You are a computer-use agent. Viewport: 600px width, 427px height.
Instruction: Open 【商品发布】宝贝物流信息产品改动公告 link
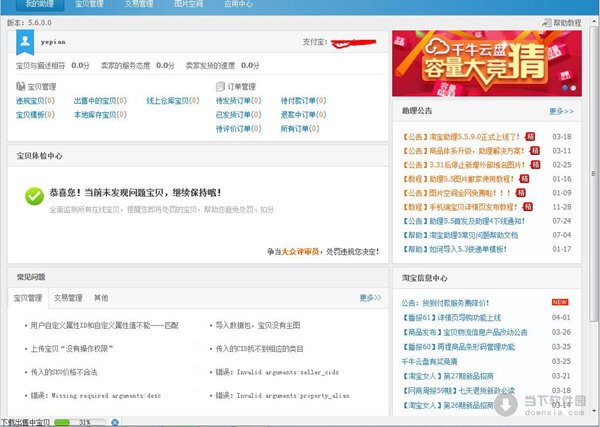(x=465, y=332)
